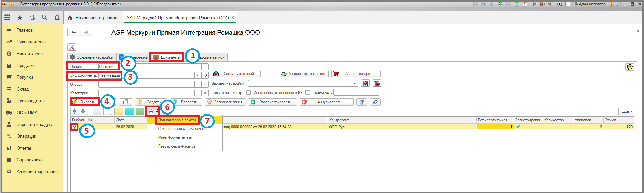Click the Создать сводный button
Screen dimensions: 644x193
(236, 74)
